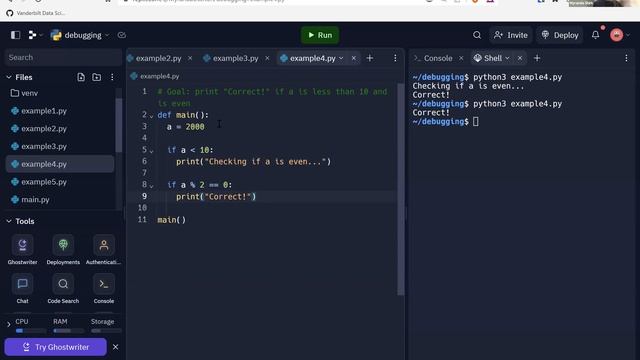Screen dimensions: 640x360
Task: Add a new editor tab
Action: click(370, 58)
